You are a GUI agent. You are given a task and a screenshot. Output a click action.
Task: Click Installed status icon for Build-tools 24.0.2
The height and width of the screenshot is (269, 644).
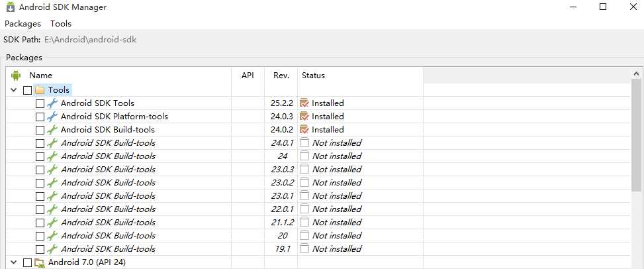[x=304, y=130]
